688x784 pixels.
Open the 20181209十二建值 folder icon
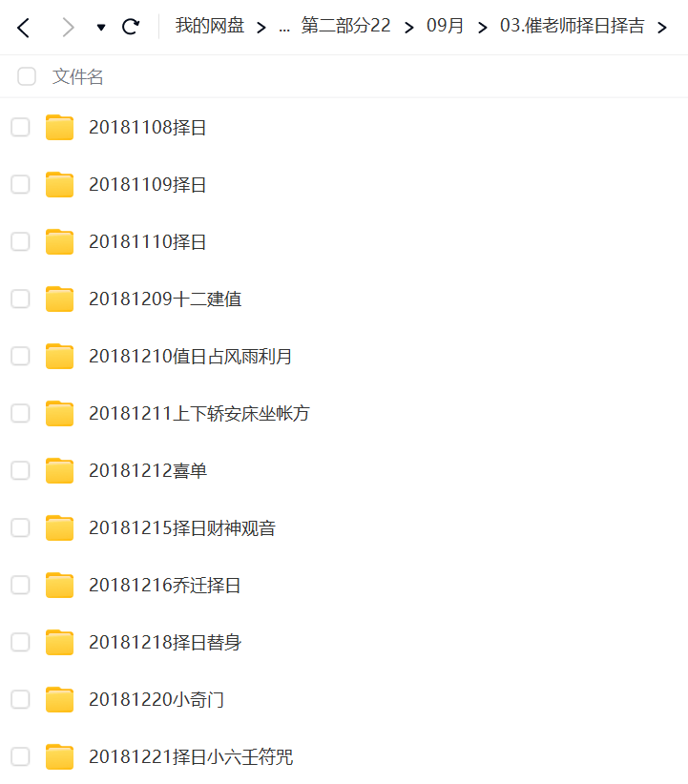click(x=59, y=299)
